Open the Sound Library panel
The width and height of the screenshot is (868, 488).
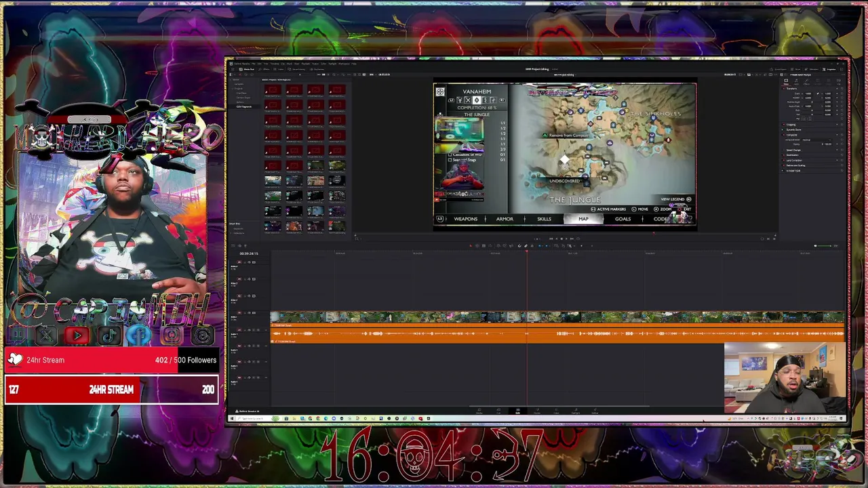(x=296, y=69)
